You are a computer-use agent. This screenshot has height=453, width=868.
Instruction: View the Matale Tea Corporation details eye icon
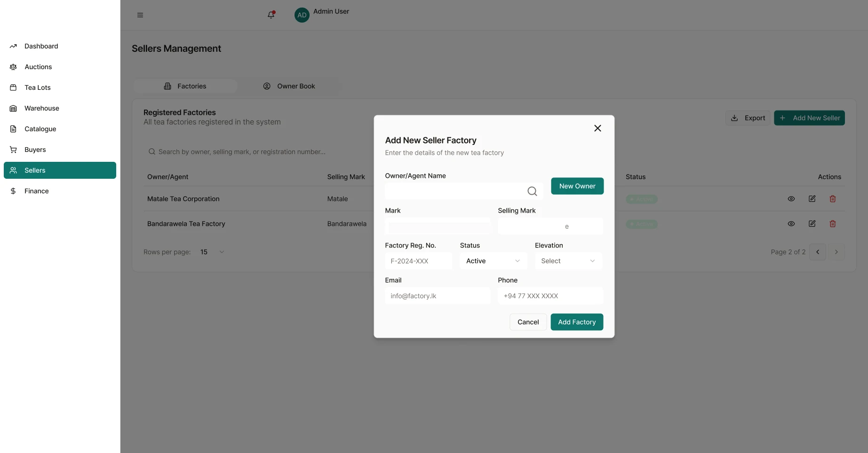[791, 199]
